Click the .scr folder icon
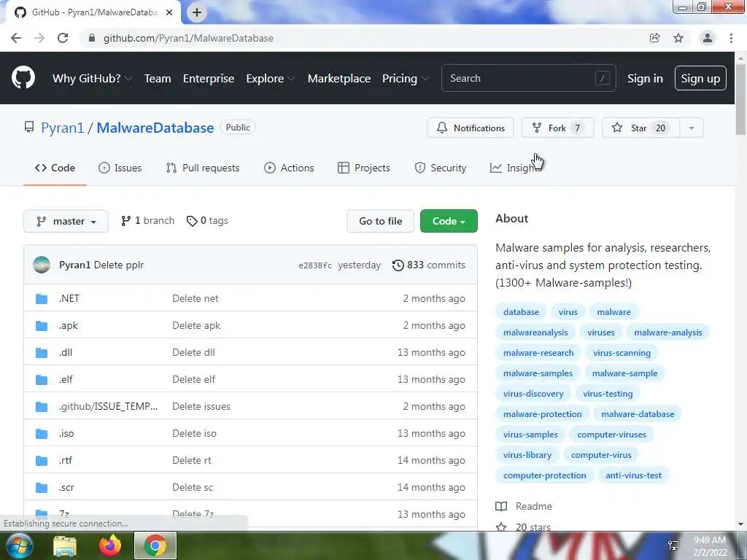The image size is (747, 560). coord(42,488)
